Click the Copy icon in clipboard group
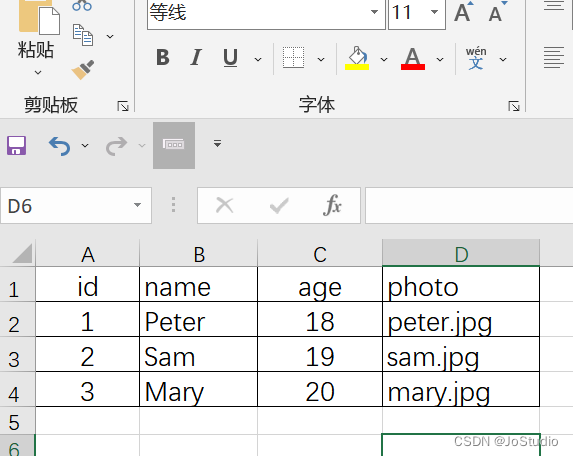This screenshot has height=456, width=573. point(83,35)
